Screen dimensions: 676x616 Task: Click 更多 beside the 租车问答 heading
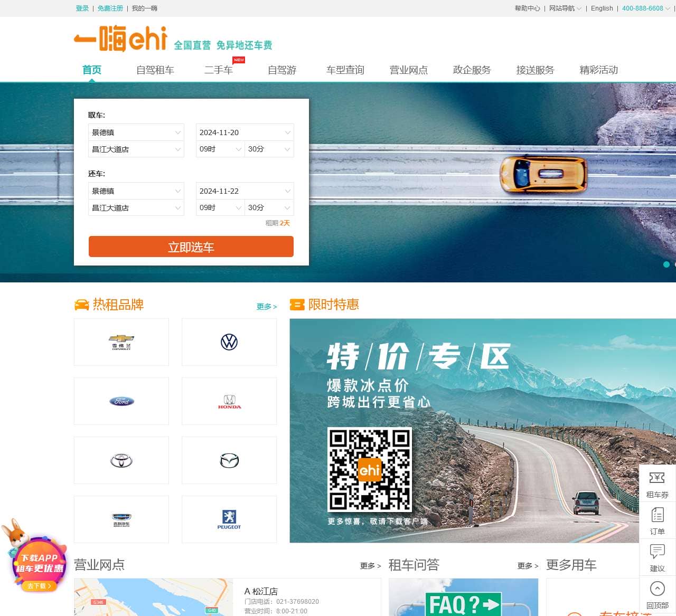tap(528, 566)
